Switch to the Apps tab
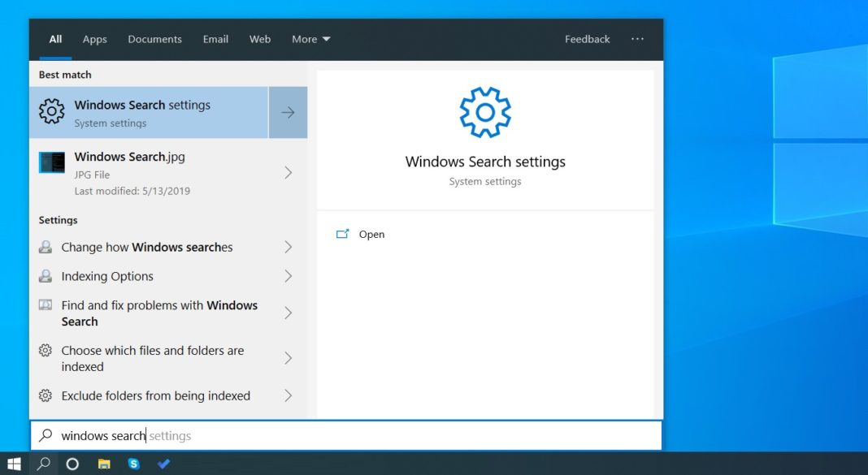This screenshot has width=868, height=475. coord(94,39)
